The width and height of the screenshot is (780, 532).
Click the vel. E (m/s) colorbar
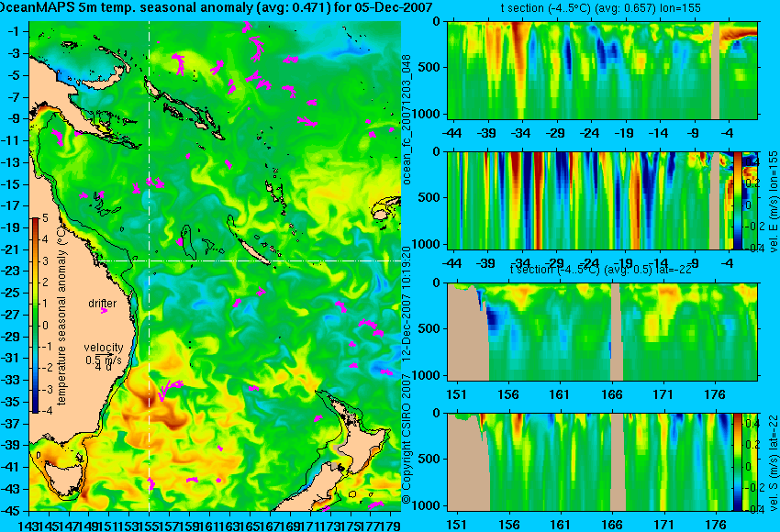coord(738,200)
